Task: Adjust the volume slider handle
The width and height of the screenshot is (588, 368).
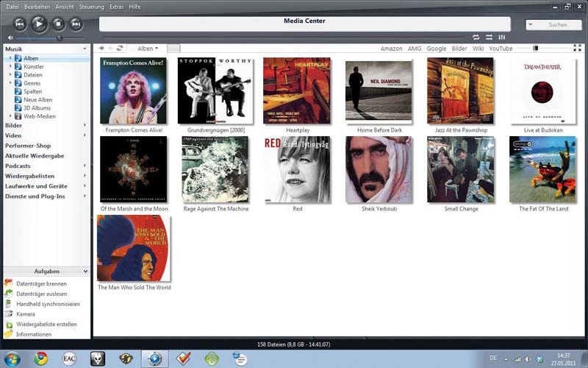Action: [x=60, y=38]
